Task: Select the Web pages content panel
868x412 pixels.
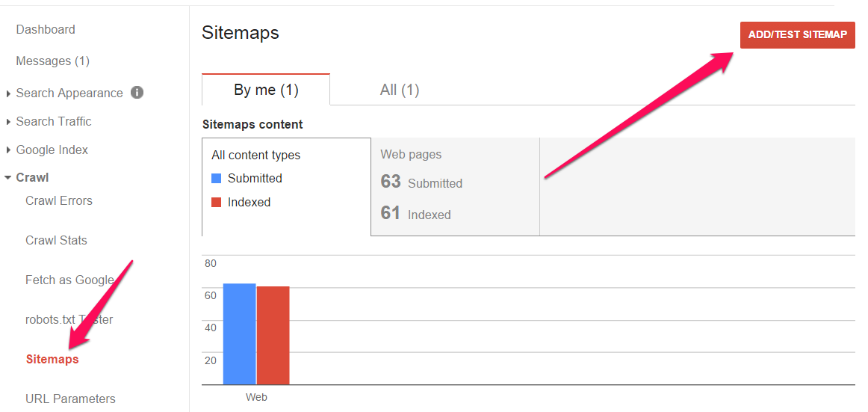Action: pyautogui.click(x=455, y=187)
